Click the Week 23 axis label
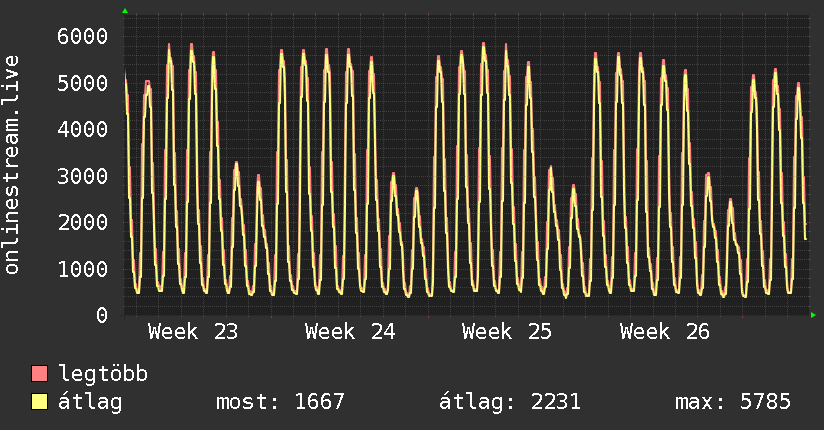This screenshot has height=430, width=824. pyautogui.click(x=193, y=332)
